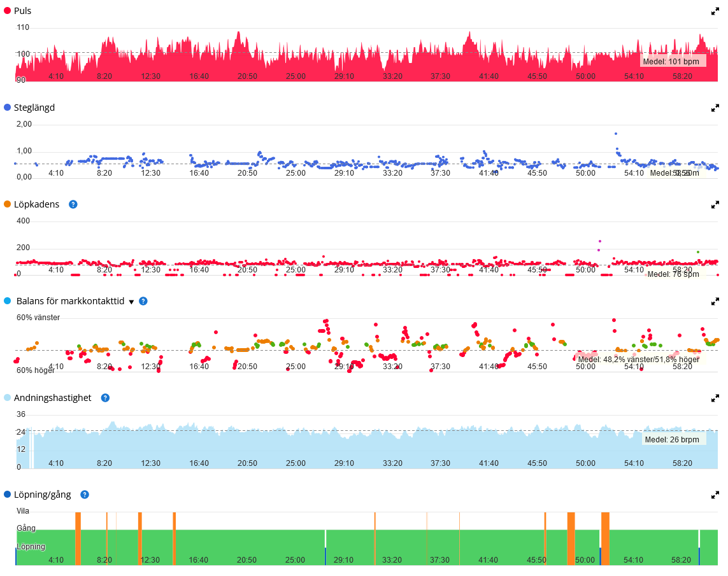Image resolution: width=728 pixels, height=576 pixels.
Task: Click the '60% höger' axis label
Action: point(35,370)
